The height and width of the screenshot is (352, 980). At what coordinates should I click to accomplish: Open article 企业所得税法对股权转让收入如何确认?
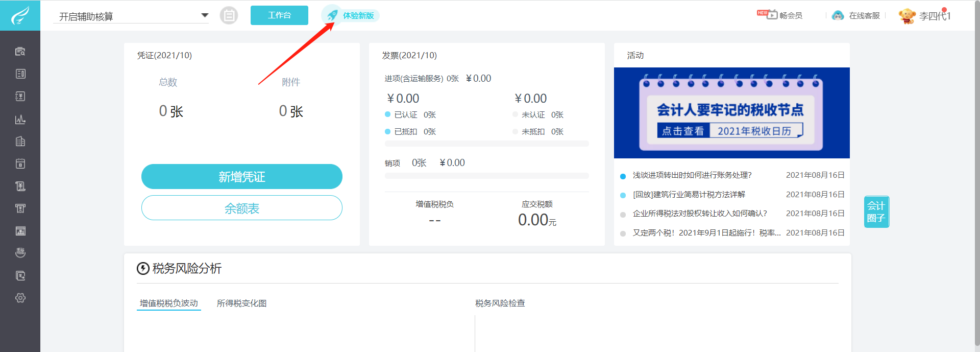point(700,214)
